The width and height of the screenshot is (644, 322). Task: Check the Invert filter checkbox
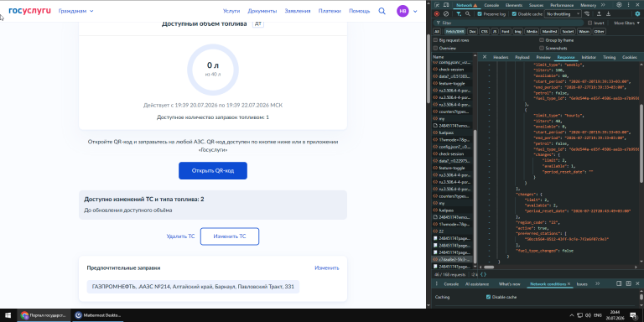589,23
